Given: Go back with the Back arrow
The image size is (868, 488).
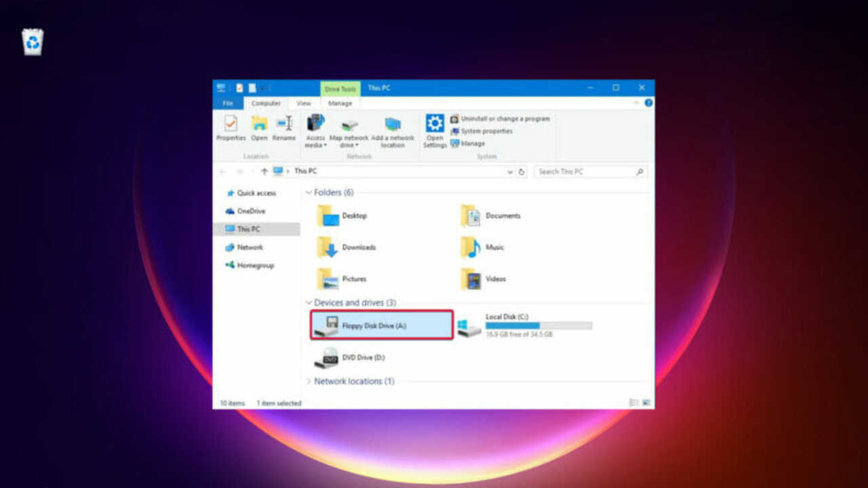Looking at the screenshot, I should click(x=223, y=171).
